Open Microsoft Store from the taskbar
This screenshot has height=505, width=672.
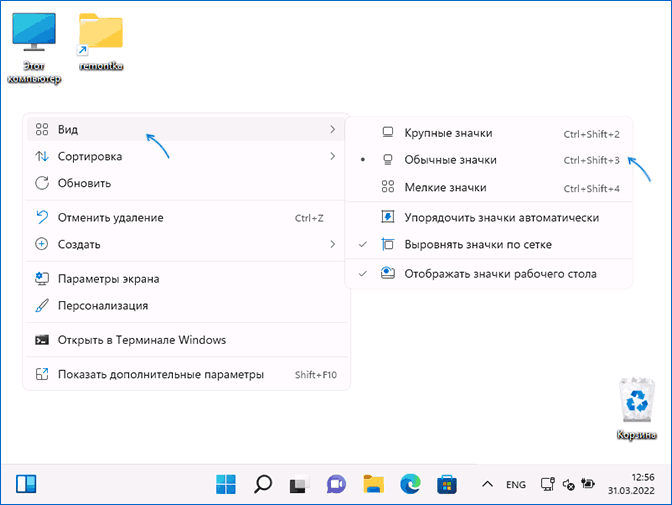pos(447,484)
